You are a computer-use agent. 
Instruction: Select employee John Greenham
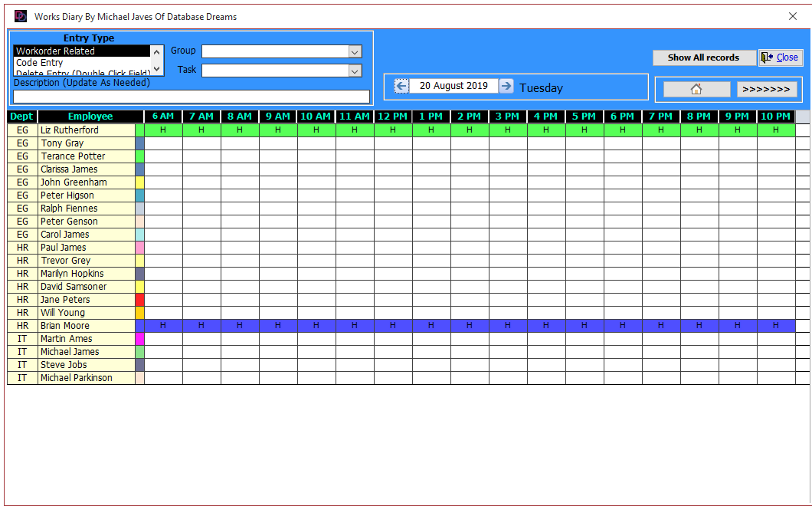(87, 182)
